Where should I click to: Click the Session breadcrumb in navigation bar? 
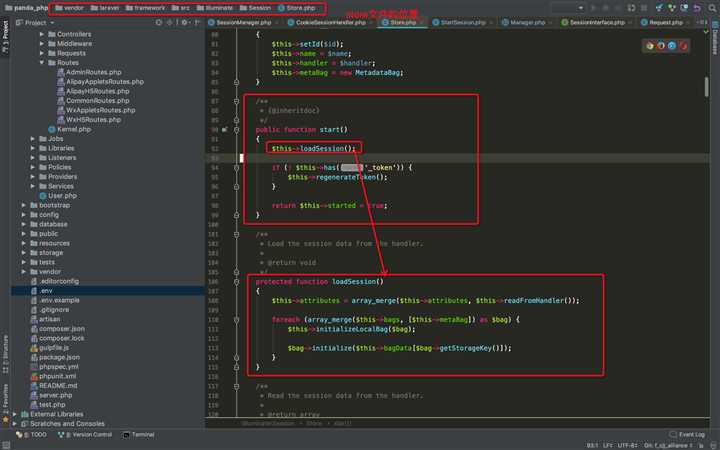pos(255,8)
